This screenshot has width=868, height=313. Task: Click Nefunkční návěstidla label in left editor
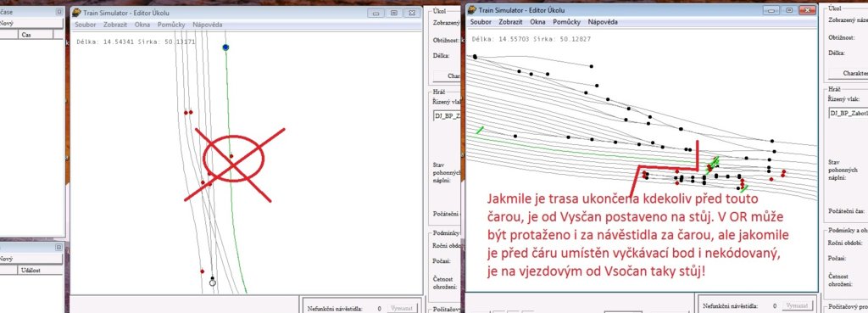pos(335,308)
